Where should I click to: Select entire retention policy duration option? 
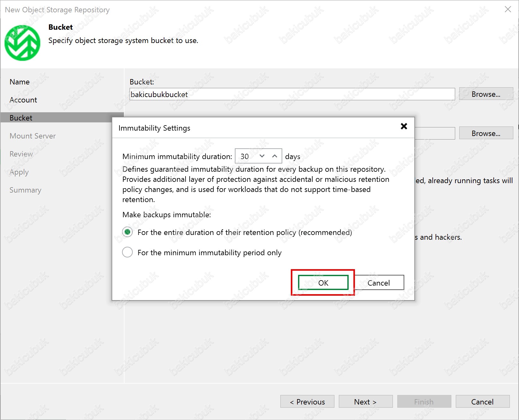(x=127, y=232)
